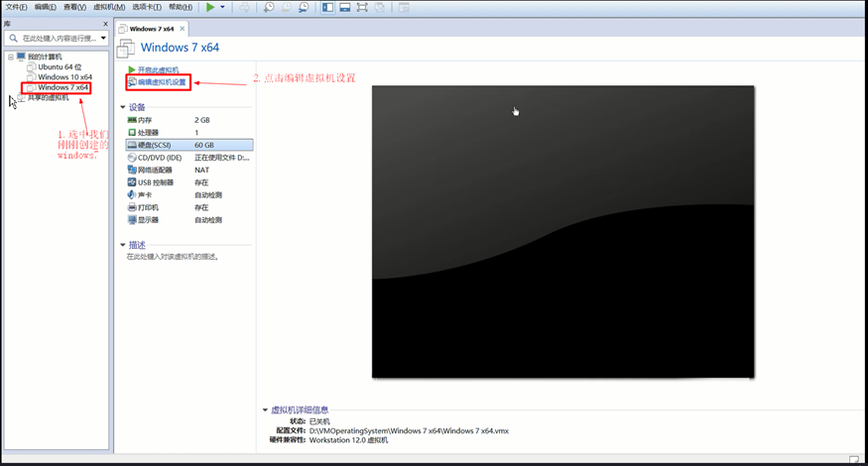Click console view icon at toolbar end
Image resolution: width=868 pixels, height=466 pixels.
(x=404, y=7)
